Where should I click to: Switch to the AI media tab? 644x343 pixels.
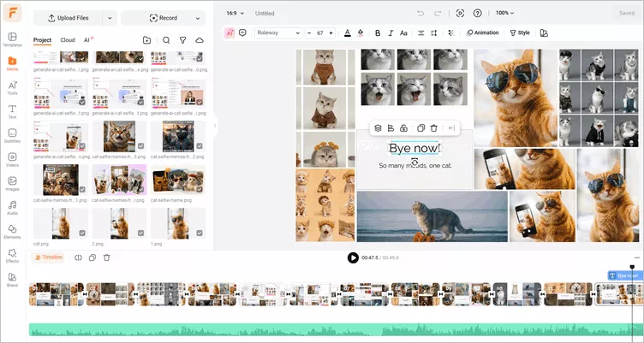pyautogui.click(x=89, y=40)
